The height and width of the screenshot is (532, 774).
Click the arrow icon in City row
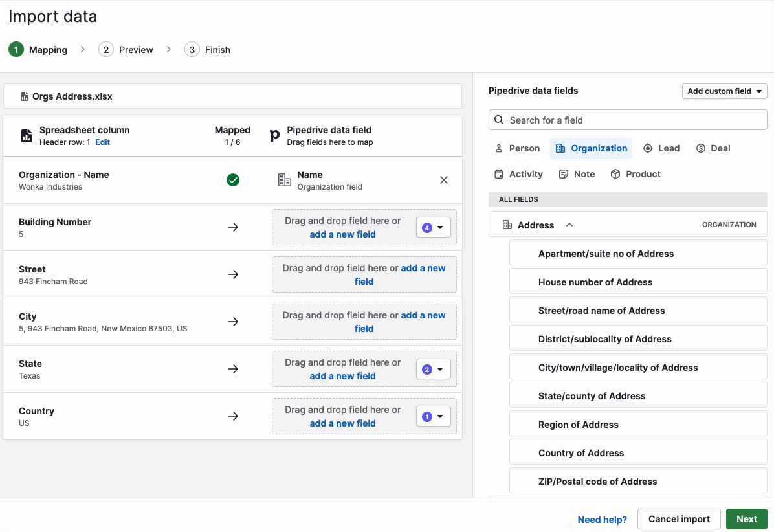point(233,322)
